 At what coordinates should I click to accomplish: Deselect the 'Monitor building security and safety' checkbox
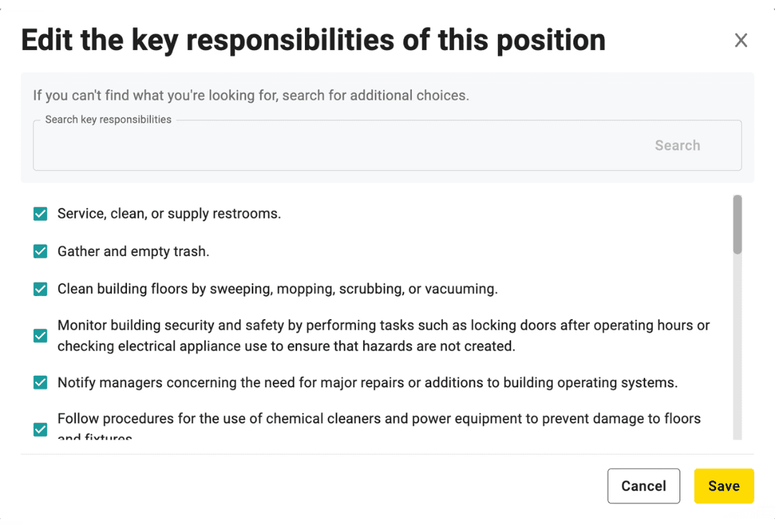tap(40, 336)
